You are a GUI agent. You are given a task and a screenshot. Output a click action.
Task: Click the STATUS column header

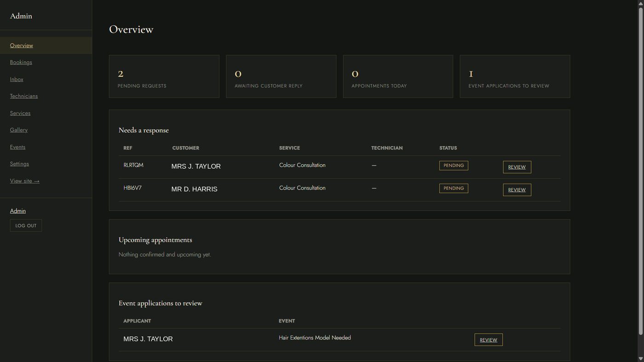coord(448,148)
